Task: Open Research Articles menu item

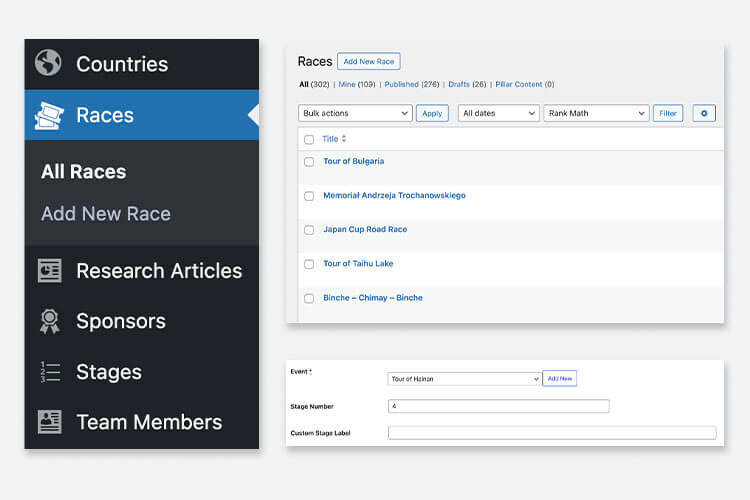Action: click(142, 271)
